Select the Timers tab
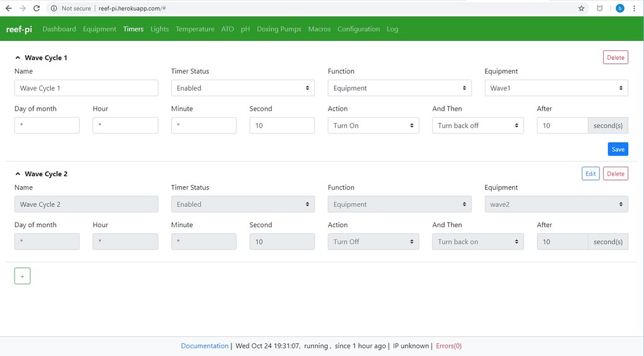Image resolution: width=644 pixels, height=356 pixels. [x=133, y=29]
